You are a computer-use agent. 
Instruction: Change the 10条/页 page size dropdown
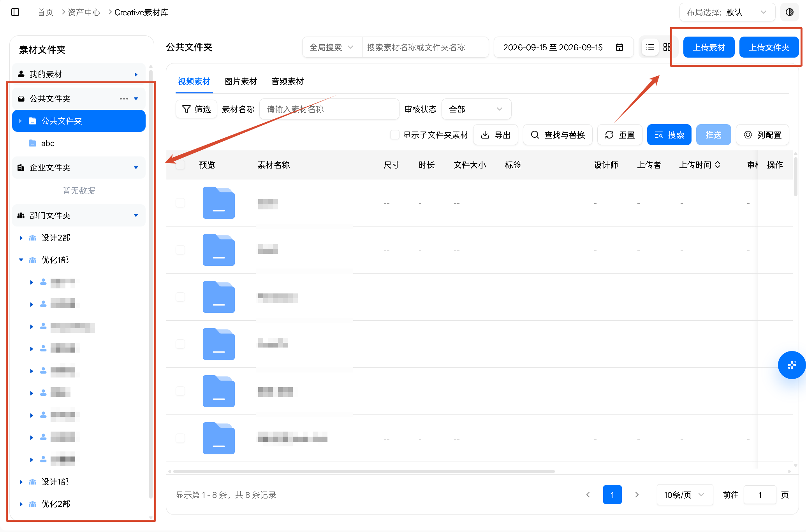point(685,495)
